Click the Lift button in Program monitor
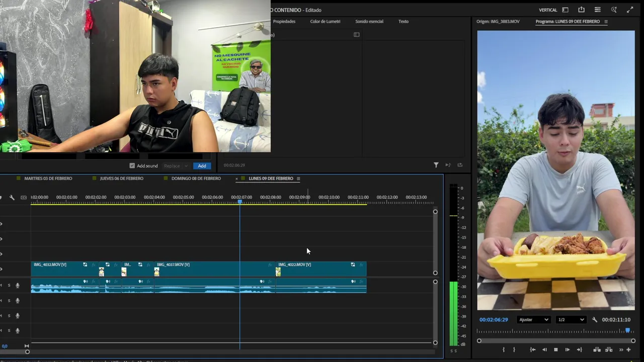644x362 pixels. (x=597, y=350)
